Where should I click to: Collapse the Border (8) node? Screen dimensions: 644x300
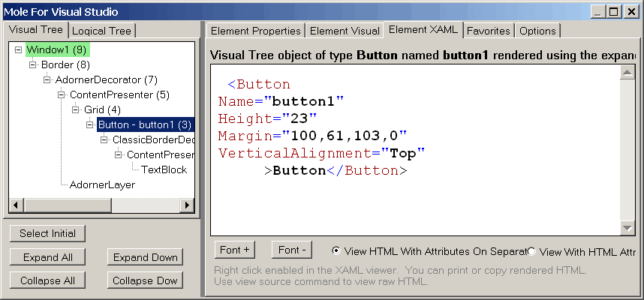point(32,64)
